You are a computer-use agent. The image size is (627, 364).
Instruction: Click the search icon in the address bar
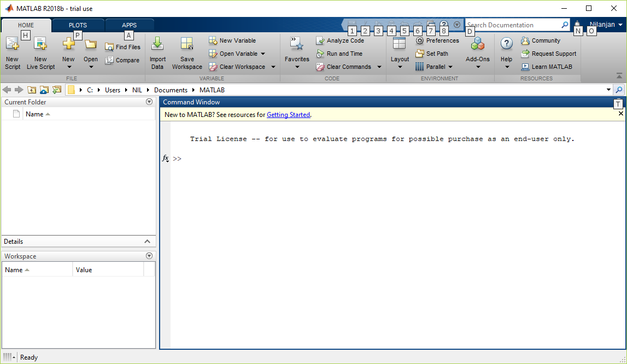click(619, 90)
